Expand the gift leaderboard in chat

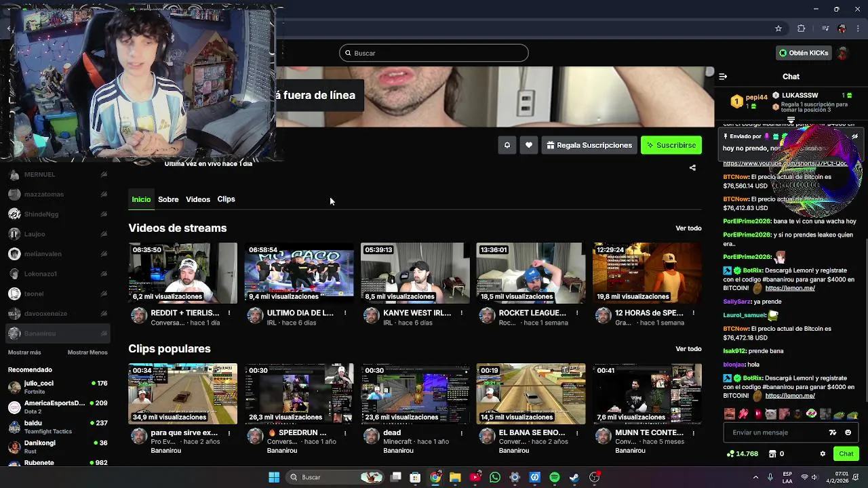click(x=791, y=120)
